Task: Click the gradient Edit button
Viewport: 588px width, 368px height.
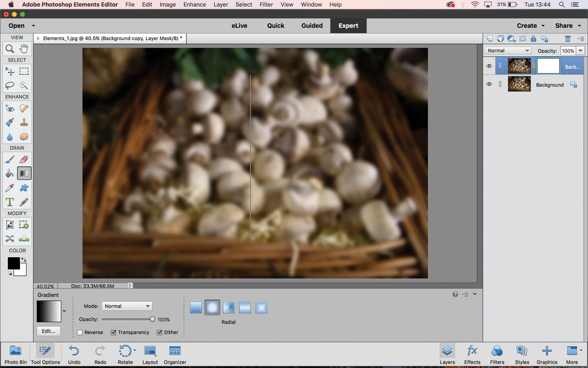Action: [49, 331]
